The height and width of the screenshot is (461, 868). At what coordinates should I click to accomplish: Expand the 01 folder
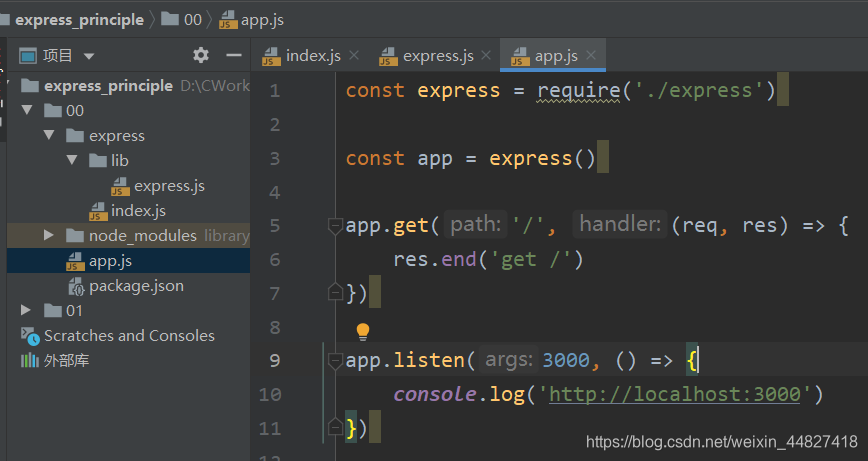(x=26, y=310)
